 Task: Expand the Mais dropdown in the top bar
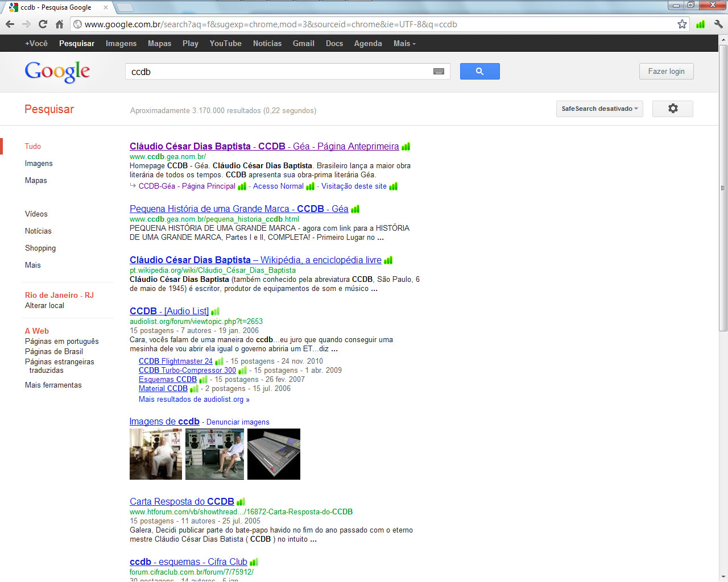(404, 43)
